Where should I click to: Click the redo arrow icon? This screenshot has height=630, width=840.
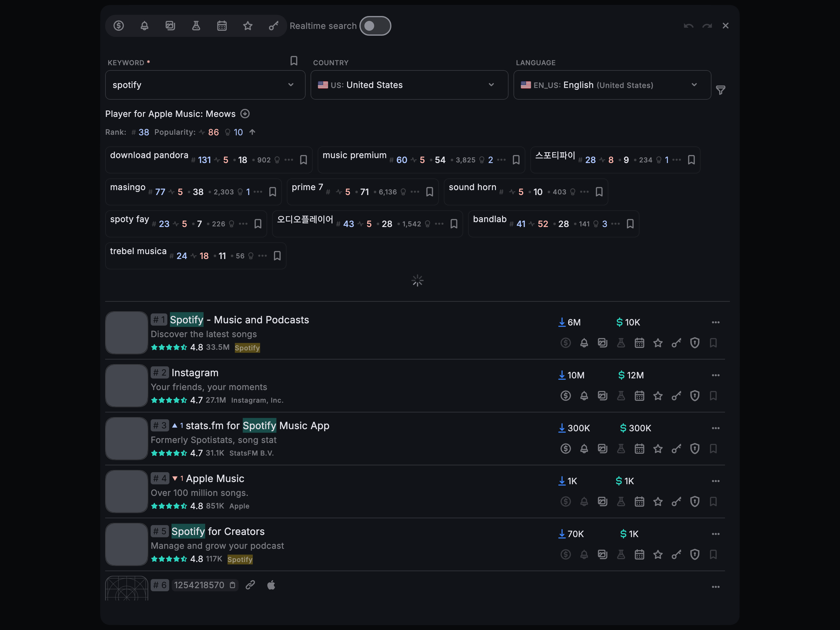pos(707,26)
